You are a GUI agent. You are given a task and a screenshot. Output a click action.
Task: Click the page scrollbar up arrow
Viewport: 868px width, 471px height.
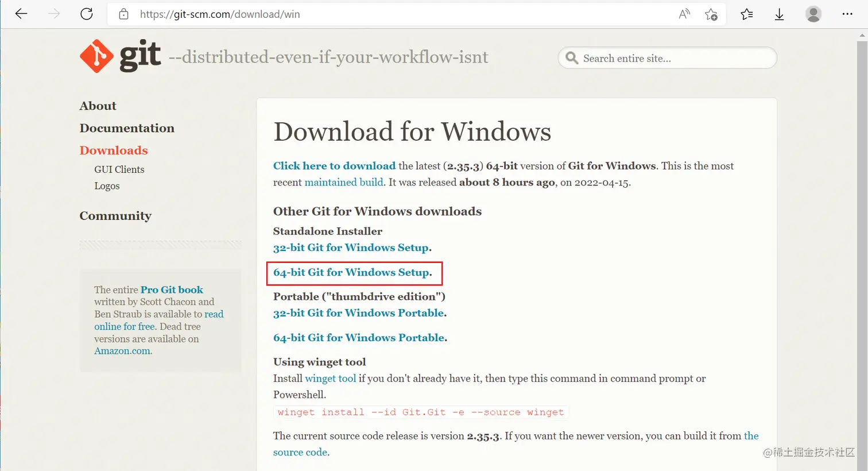[x=862, y=36]
